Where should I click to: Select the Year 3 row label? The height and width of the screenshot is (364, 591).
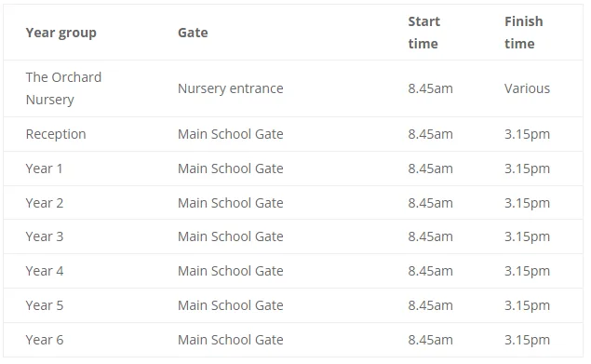tap(45, 236)
